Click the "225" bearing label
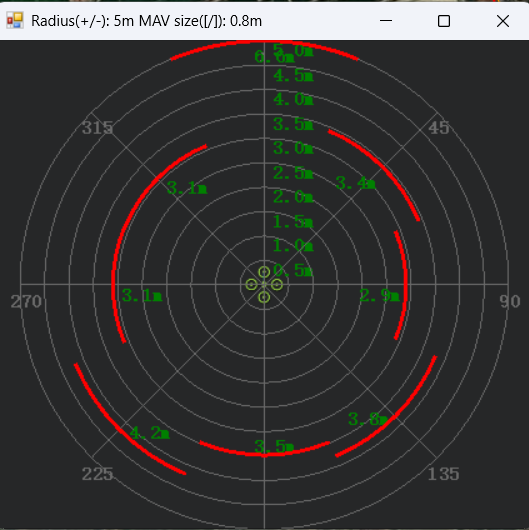The width and height of the screenshot is (529, 530). point(97,474)
